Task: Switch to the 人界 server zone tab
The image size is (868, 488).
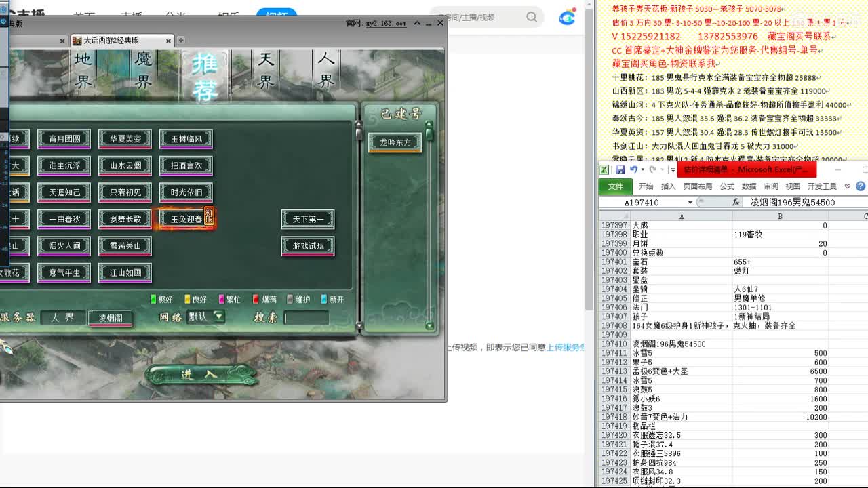Action: pyautogui.click(x=326, y=71)
